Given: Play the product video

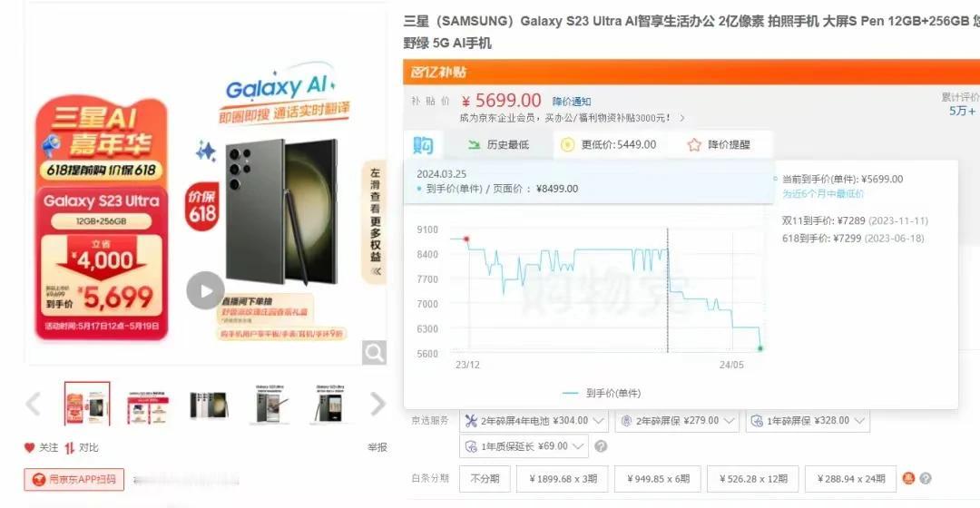Looking at the screenshot, I should [x=205, y=290].
